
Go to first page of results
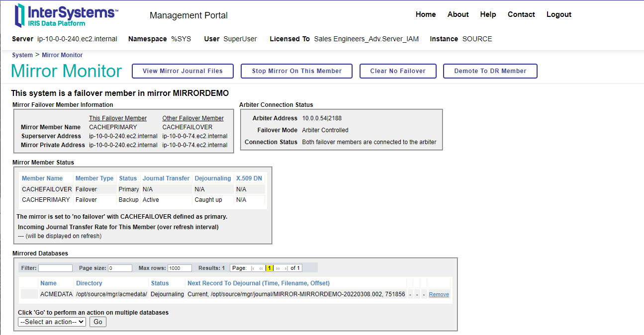pos(253,268)
